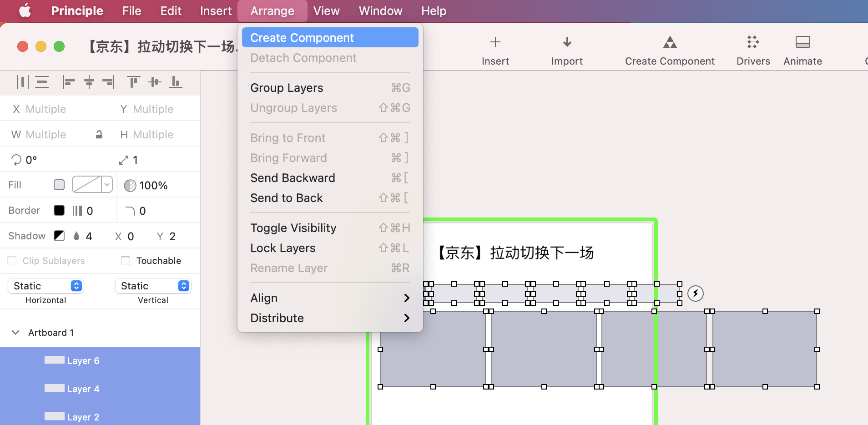Open the View menu

click(327, 11)
